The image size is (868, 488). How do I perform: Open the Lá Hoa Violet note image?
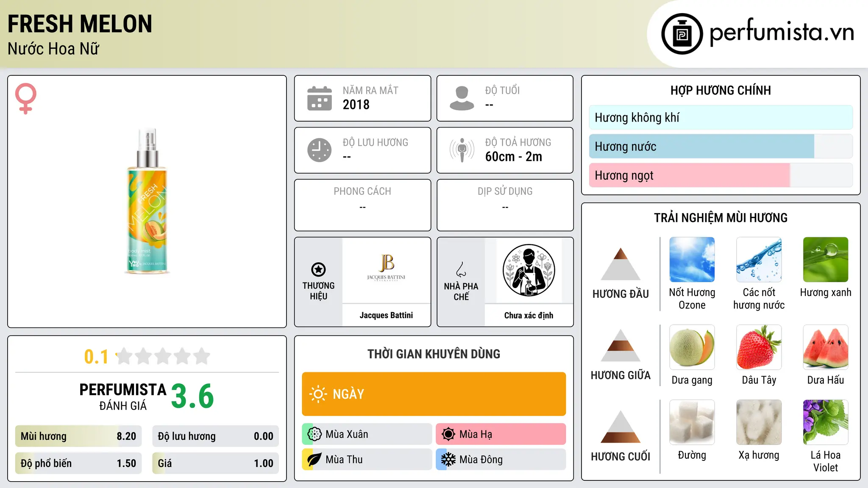point(826,422)
